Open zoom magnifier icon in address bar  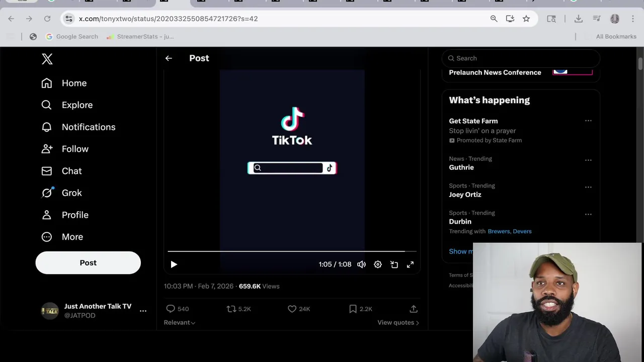coord(494,19)
